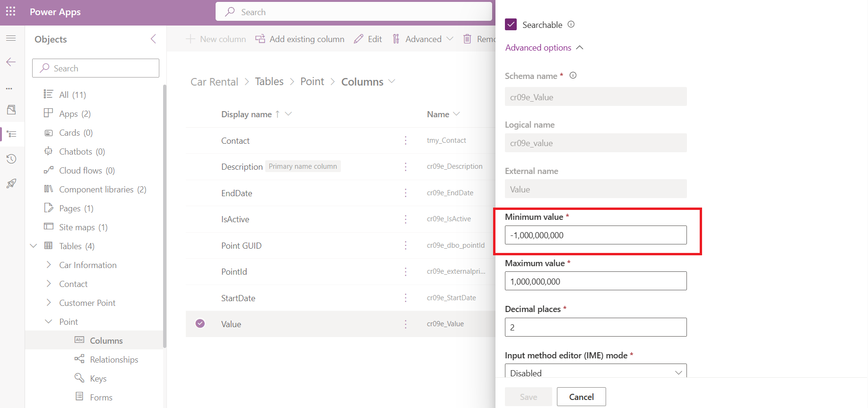868x408 pixels.
Task: Open the row menu for PointId column
Action: pyautogui.click(x=406, y=271)
